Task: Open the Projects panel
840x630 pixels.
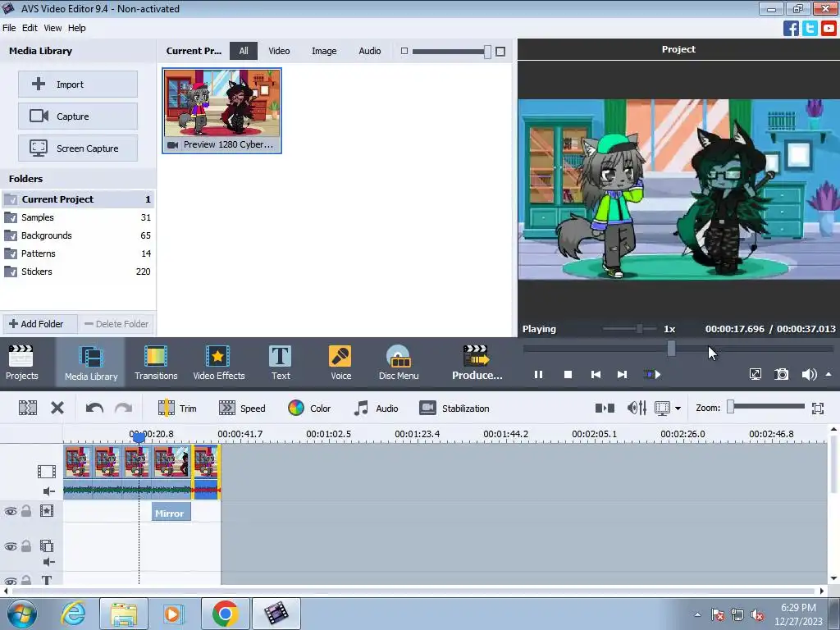Action: click(21, 363)
